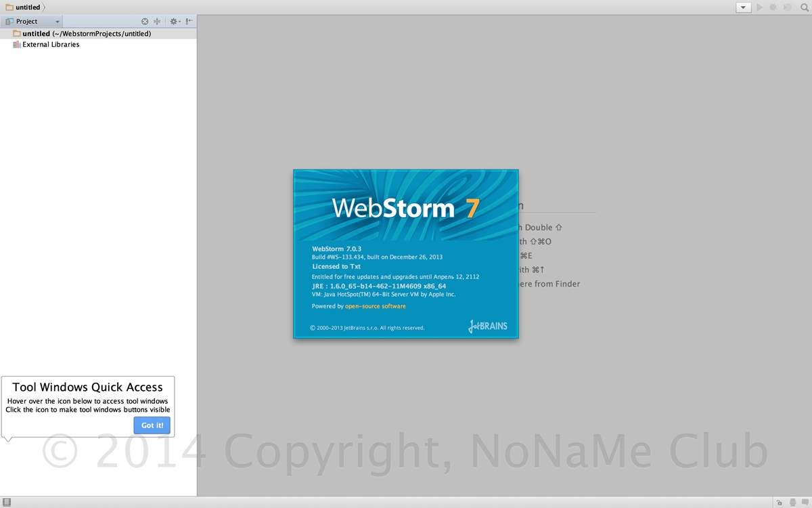Click the WebStorm 7 splash logo
Viewport: 812px width, 508px height.
click(405, 208)
